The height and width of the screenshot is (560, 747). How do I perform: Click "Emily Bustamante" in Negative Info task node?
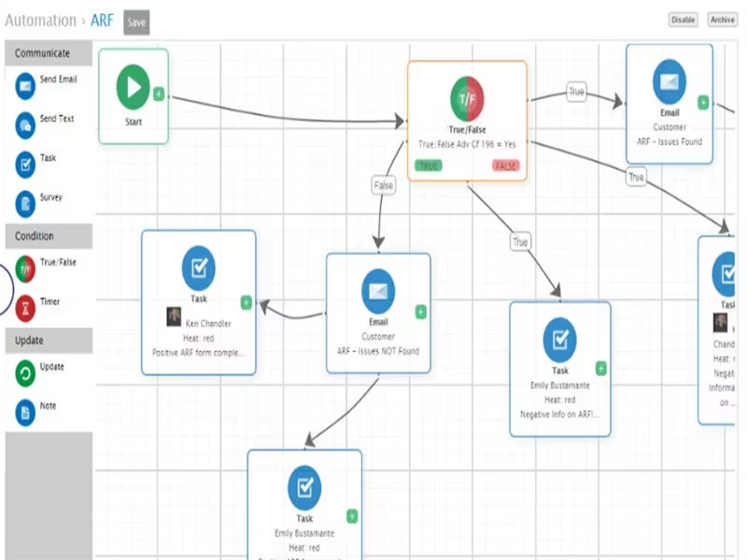(559, 385)
